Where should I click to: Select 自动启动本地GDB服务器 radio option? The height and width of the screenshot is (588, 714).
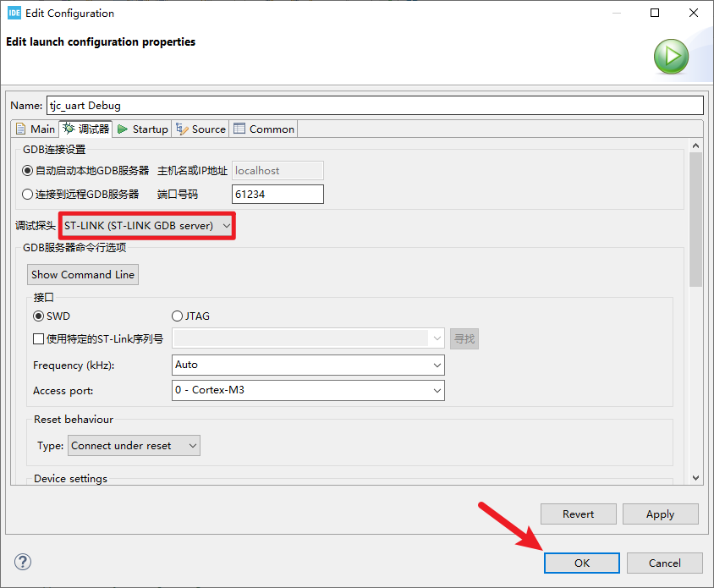click(28, 171)
